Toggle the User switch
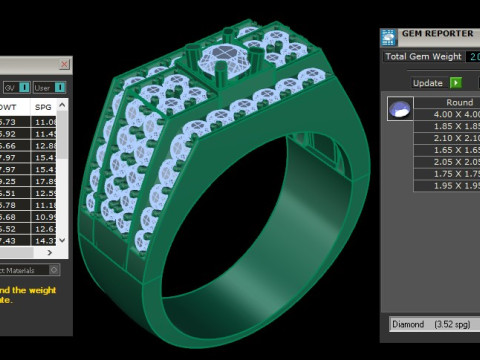The height and width of the screenshot is (360, 480). pos(49,88)
